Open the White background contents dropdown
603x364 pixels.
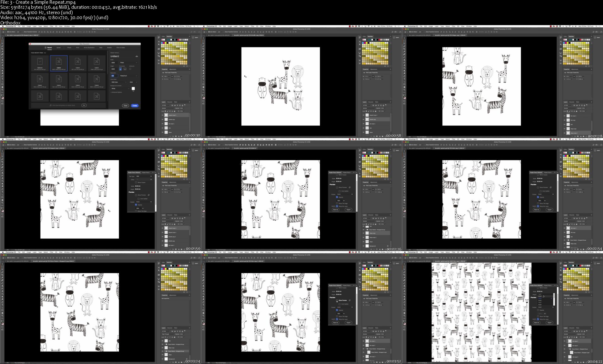pos(120,88)
